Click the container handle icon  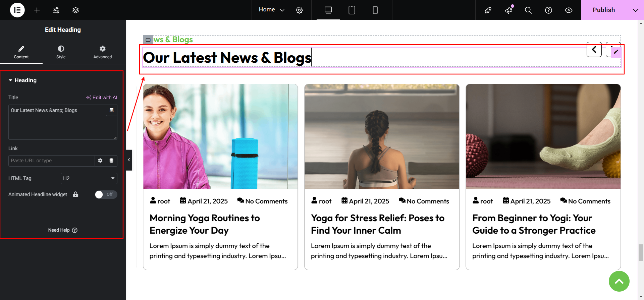(x=148, y=40)
